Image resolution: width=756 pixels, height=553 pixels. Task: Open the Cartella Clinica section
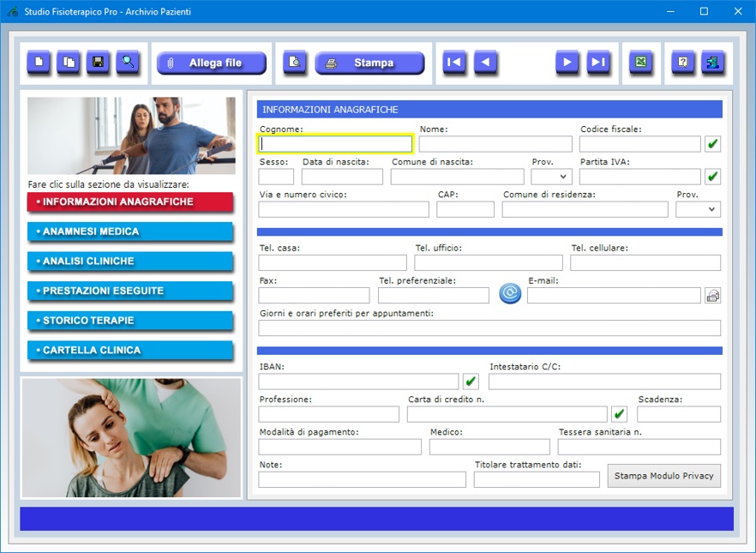[130, 350]
